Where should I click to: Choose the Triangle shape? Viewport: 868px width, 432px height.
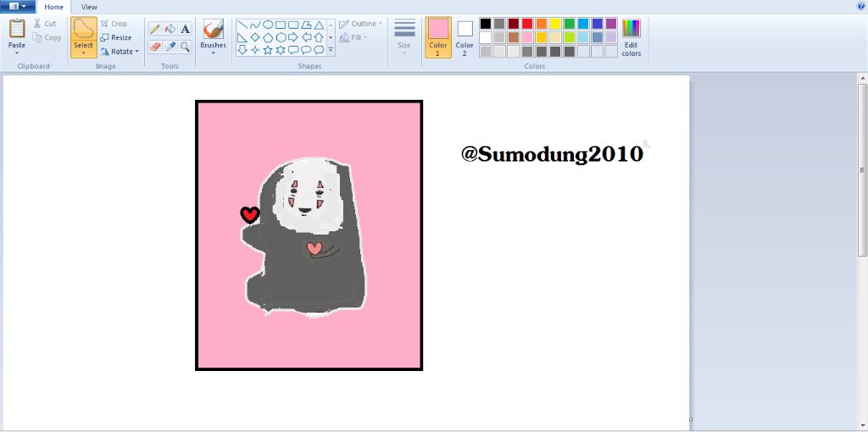click(x=319, y=25)
